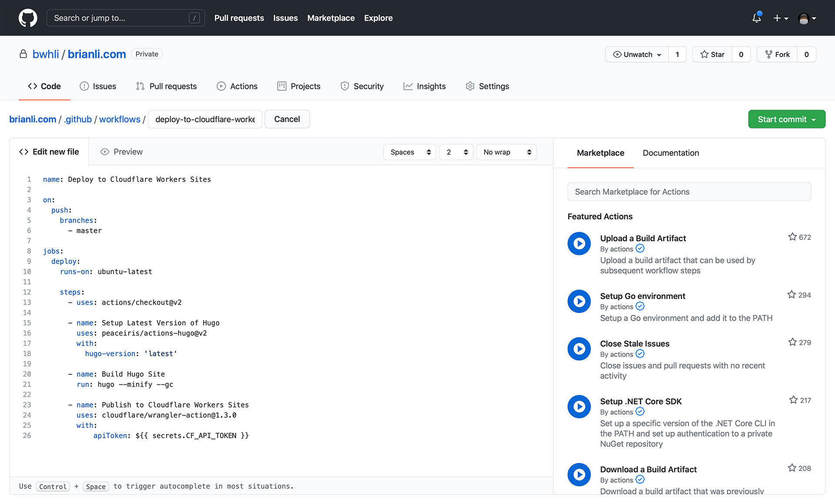Open the Setup Go environment action
Image resolution: width=835 pixels, height=504 pixels.
pyautogui.click(x=642, y=296)
